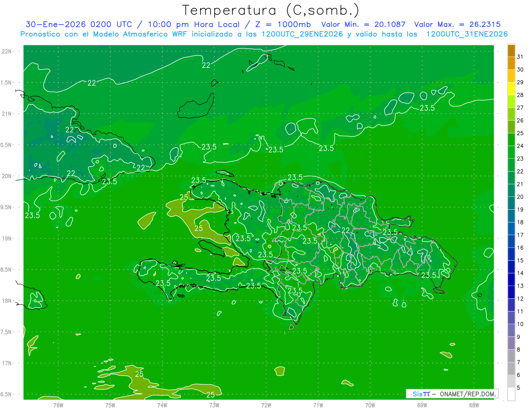
Task: Click the legend scale value '10'
Action: pyautogui.click(x=520, y=324)
